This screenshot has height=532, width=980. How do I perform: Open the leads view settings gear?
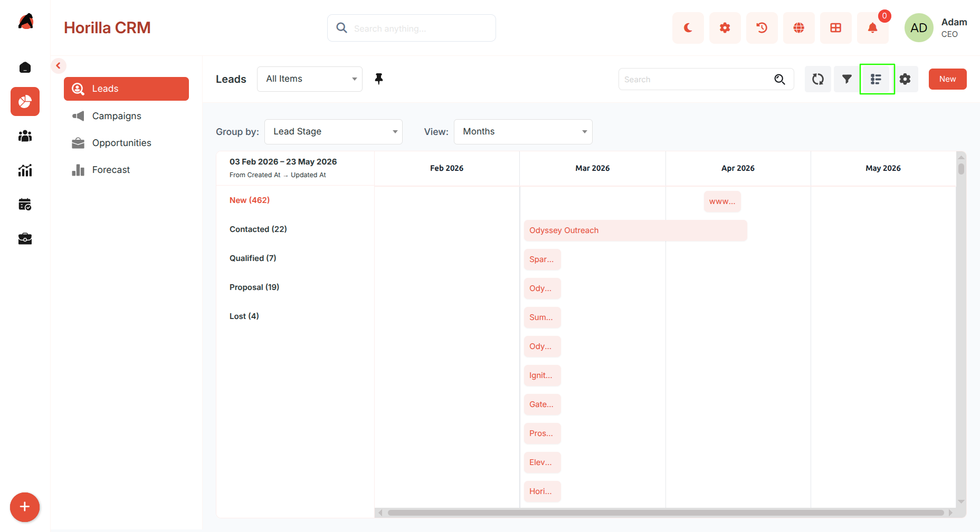tap(905, 79)
